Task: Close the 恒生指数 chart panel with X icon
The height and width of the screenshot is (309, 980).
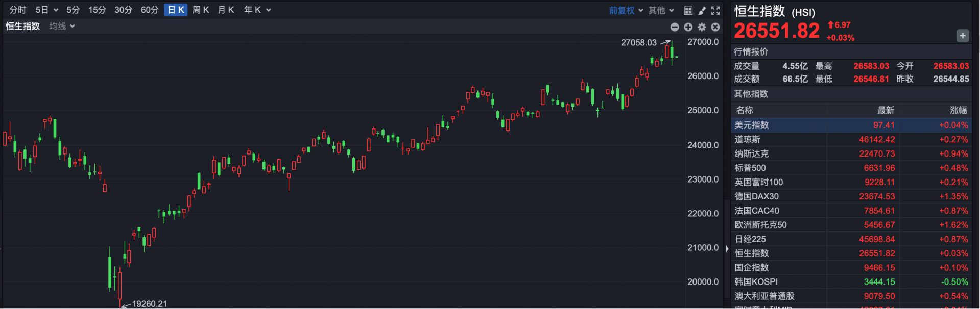Action: pos(715,27)
